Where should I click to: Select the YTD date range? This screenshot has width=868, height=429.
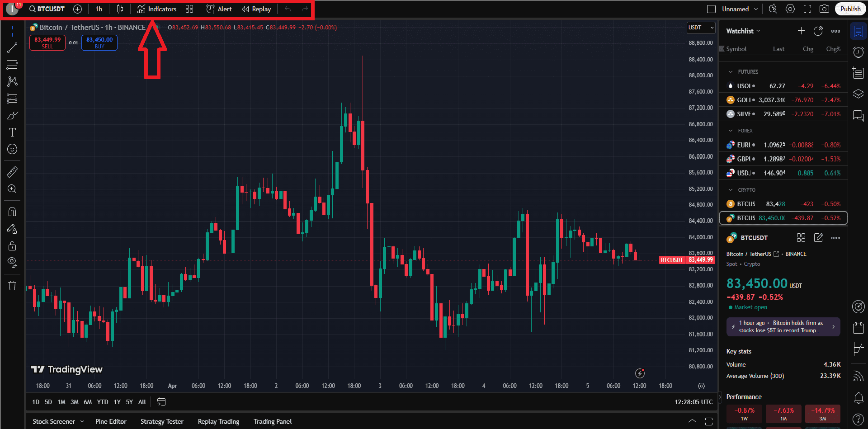click(x=103, y=402)
